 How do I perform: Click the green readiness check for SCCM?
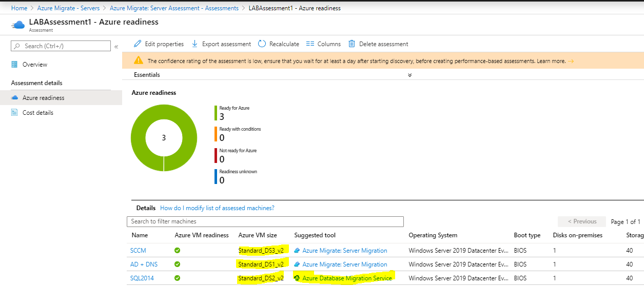(178, 251)
